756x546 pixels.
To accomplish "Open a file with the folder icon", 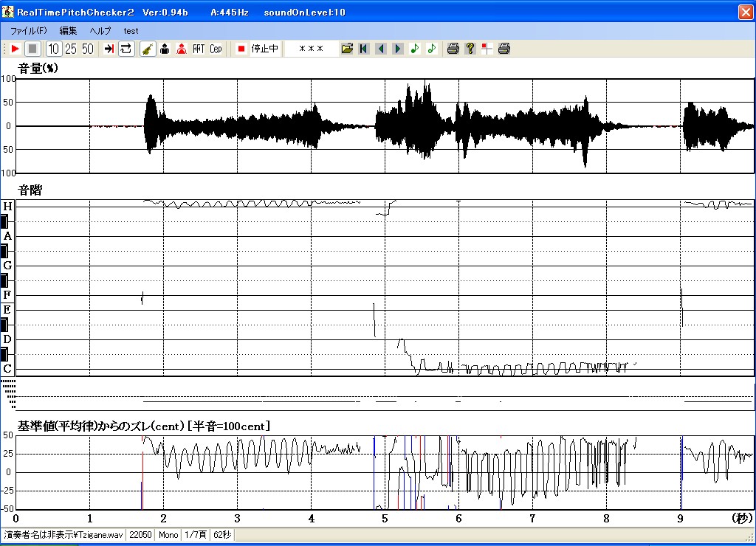I will (x=347, y=49).
